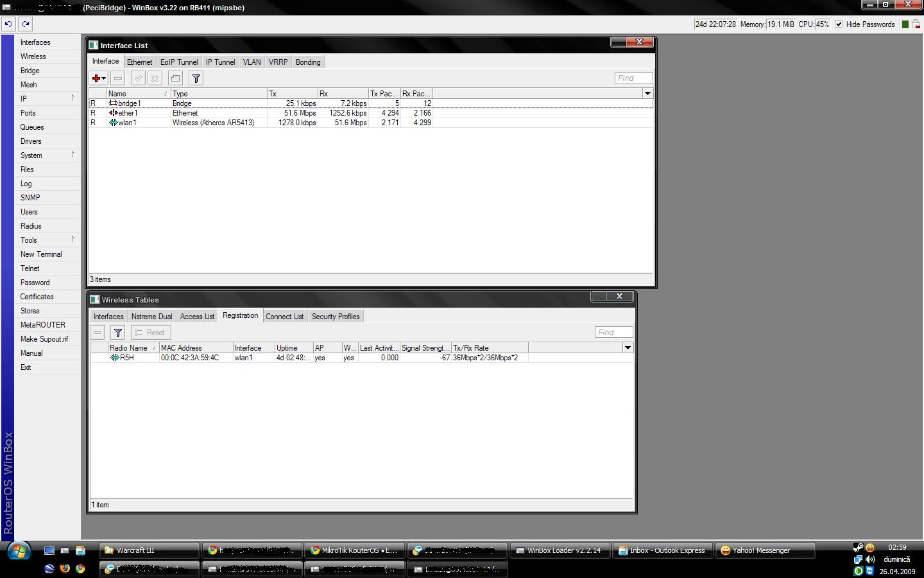Click the padlock icon in top bar
The width and height of the screenshot is (924, 578).
pos(916,24)
